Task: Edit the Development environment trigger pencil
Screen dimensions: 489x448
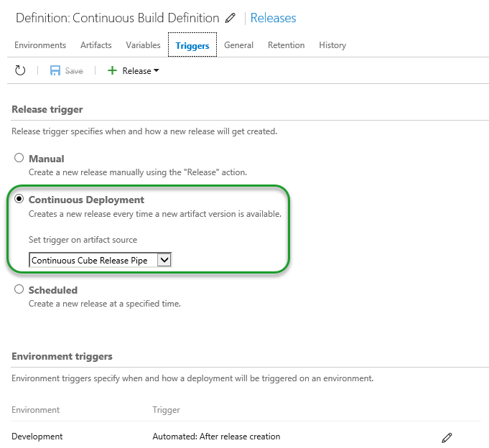Action: click(447, 437)
